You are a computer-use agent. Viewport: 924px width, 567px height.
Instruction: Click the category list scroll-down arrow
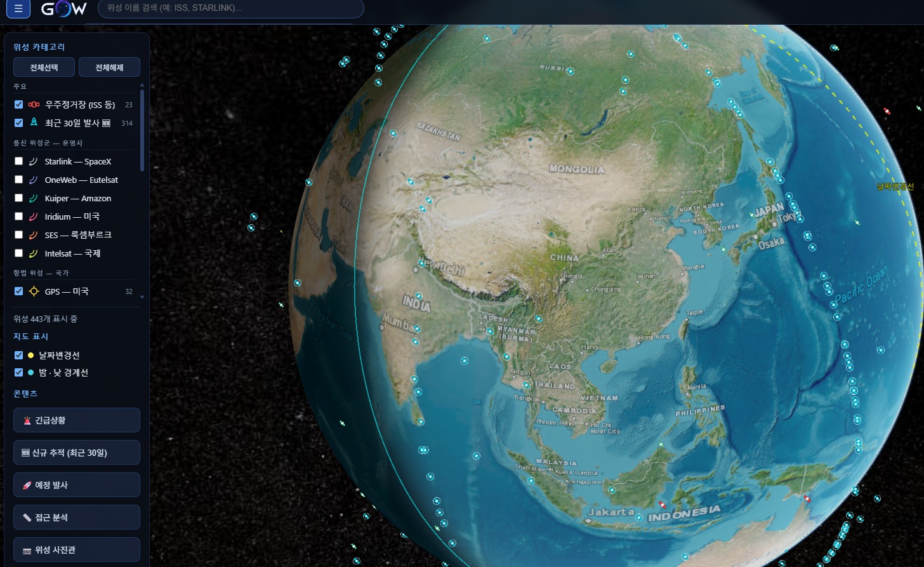tap(142, 297)
